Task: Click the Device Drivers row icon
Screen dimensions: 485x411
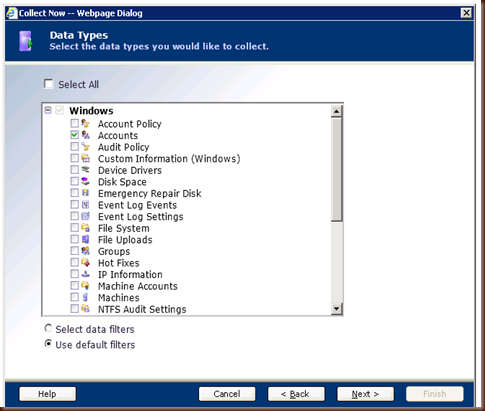Action: pyautogui.click(x=86, y=170)
